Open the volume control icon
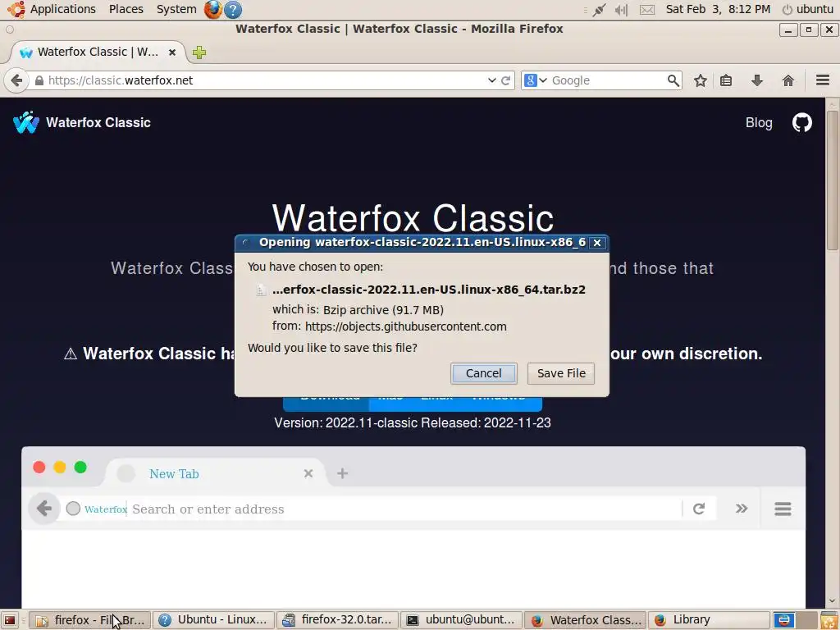The height and width of the screenshot is (630, 840). coord(622,10)
